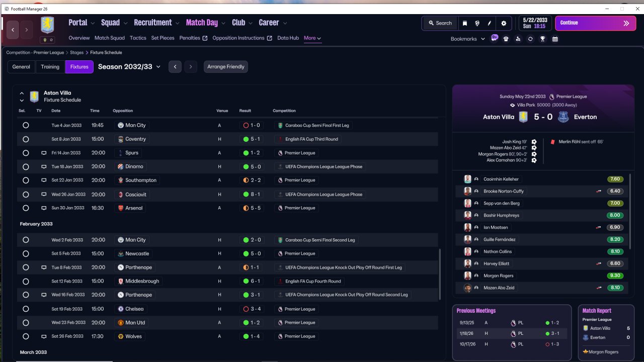Expand the Bookmarks dropdown

pos(467,39)
